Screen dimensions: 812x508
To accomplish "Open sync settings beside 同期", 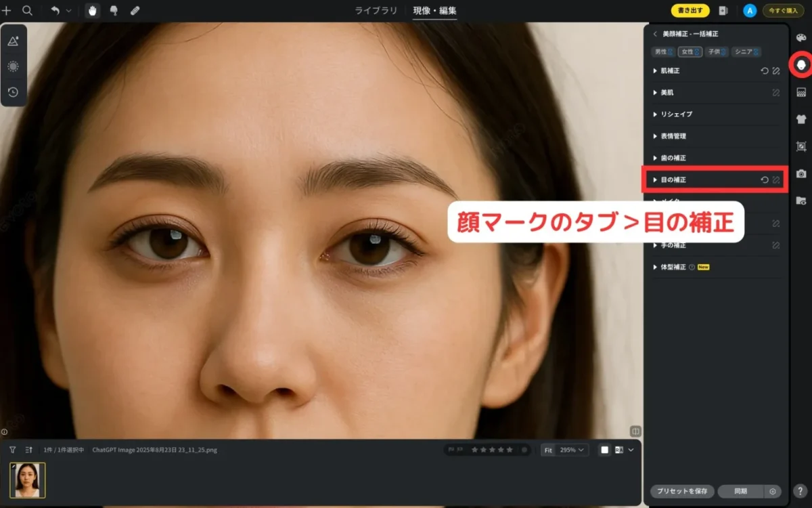I will pos(773,492).
